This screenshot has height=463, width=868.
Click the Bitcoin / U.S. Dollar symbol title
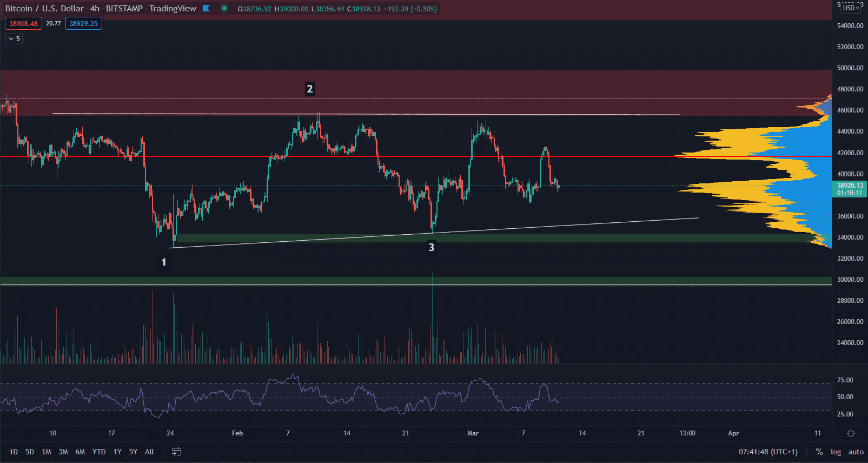(x=44, y=9)
